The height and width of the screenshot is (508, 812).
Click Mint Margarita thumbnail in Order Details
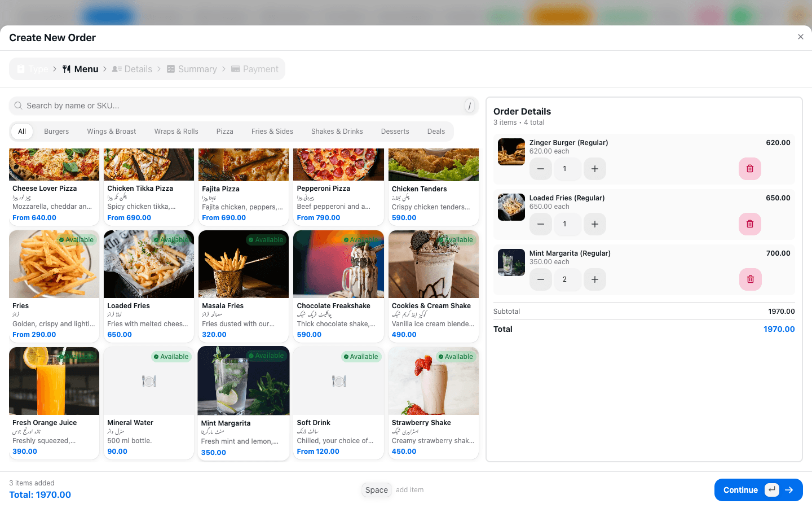coord(511,262)
